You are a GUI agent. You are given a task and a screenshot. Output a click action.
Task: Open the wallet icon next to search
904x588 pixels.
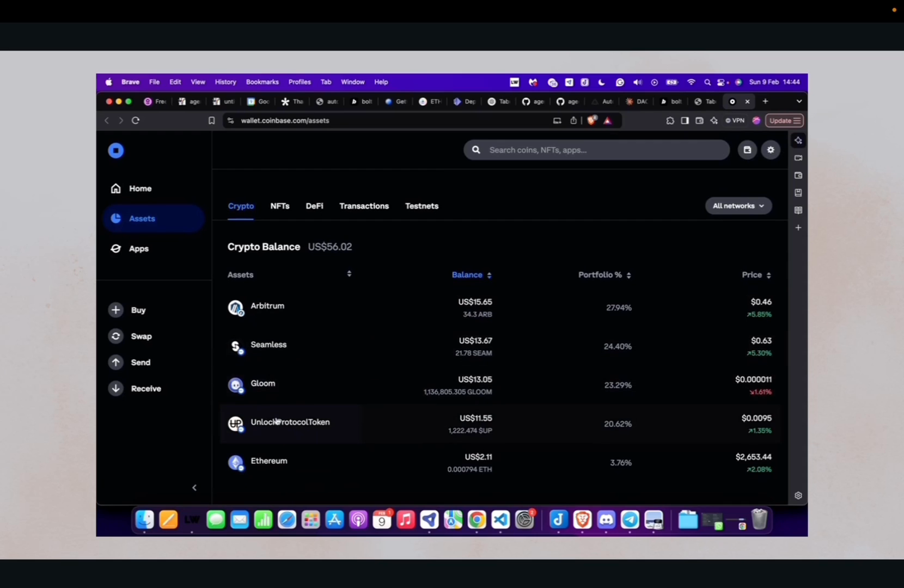coord(747,150)
